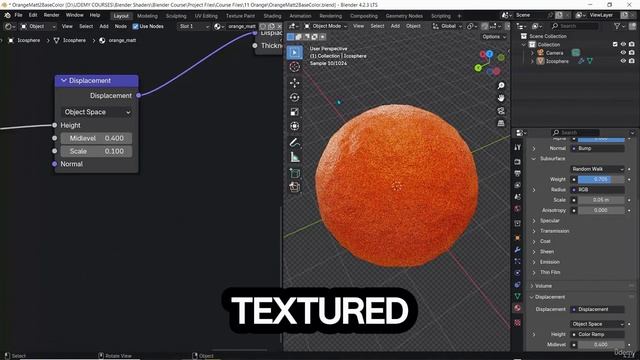Disable Icosphere in renders camera icon

point(631,61)
